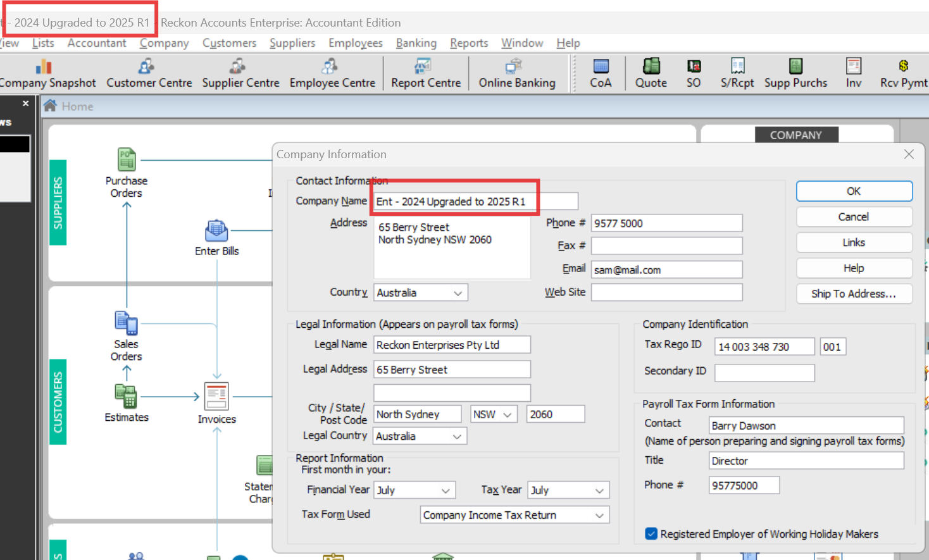Click the Home icon in the tab bar
The image size is (929, 560).
click(x=50, y=106)
